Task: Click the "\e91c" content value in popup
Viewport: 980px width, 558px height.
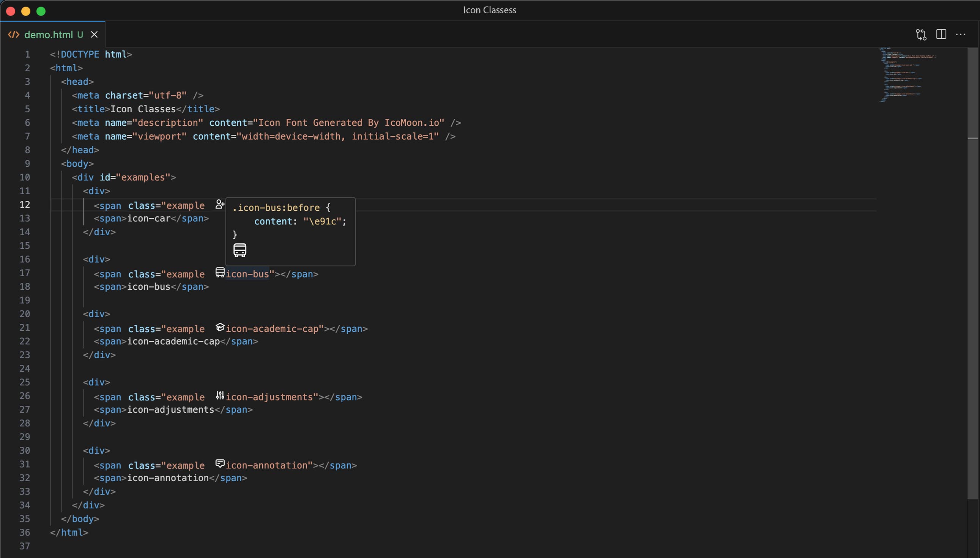Action: point(322,222)
